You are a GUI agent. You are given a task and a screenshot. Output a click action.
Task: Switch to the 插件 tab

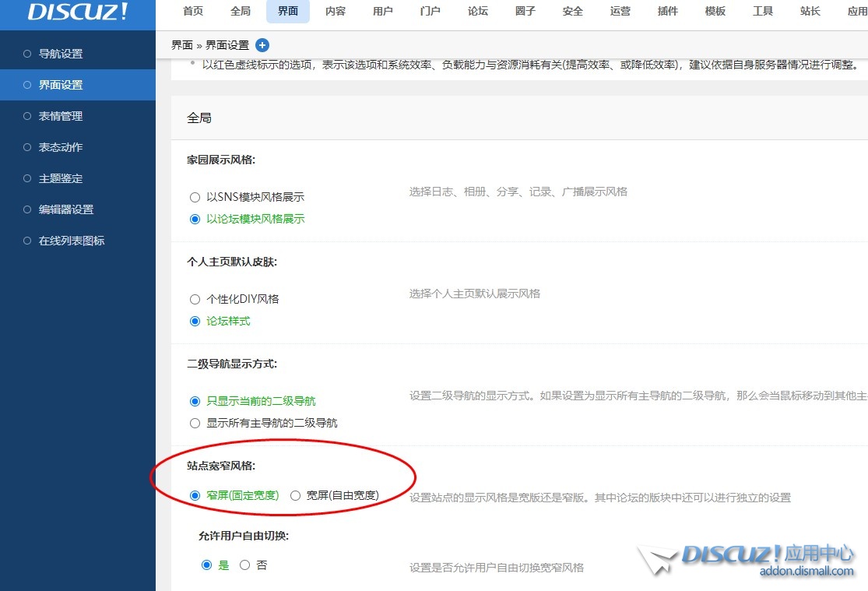pyautogui.click(x=667, y=12)
